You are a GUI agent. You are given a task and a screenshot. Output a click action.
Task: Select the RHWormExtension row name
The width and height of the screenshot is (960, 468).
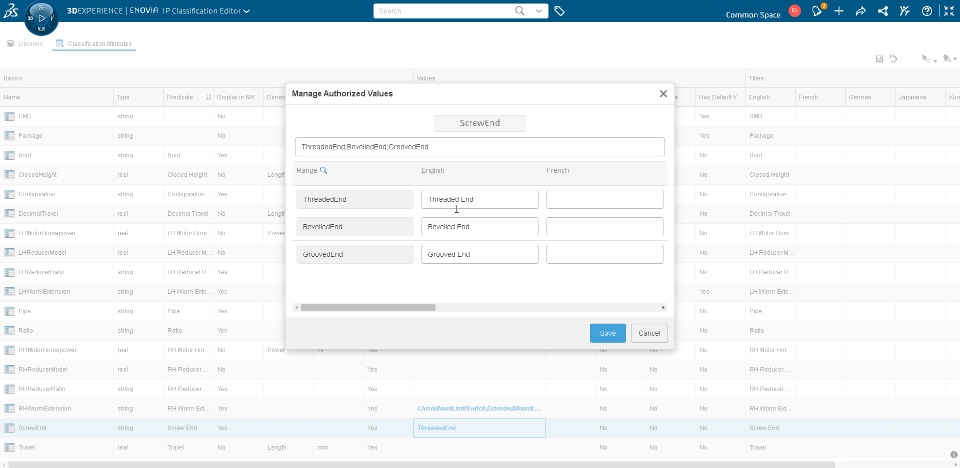[x=45, y=409]
